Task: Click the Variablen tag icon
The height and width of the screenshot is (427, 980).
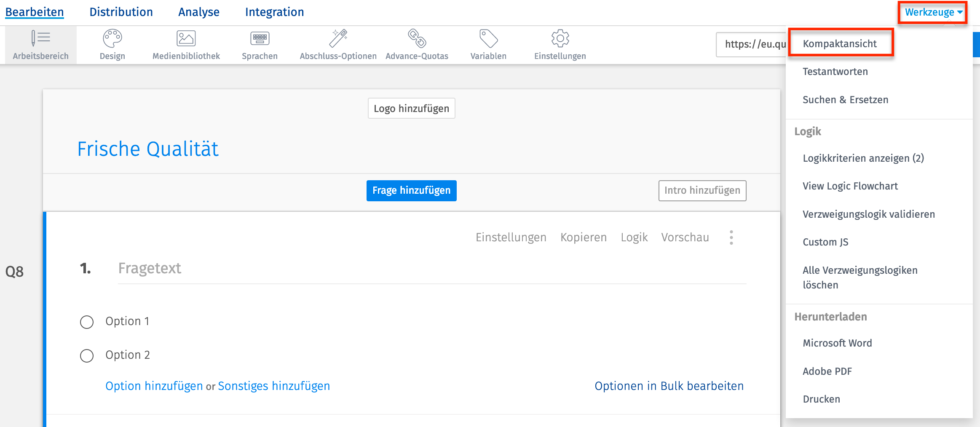Action: pyautogui.click(x=488, y=39)
